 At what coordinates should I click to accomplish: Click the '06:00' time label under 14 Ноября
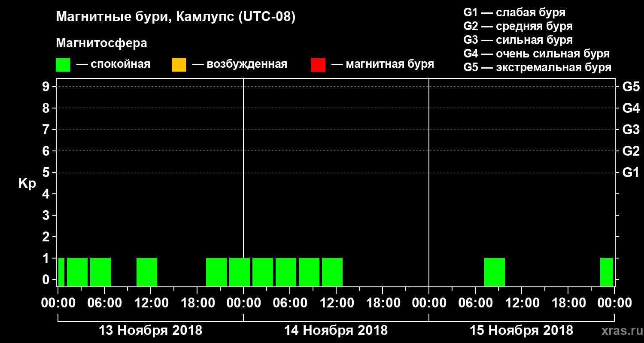tap(290, 303)
